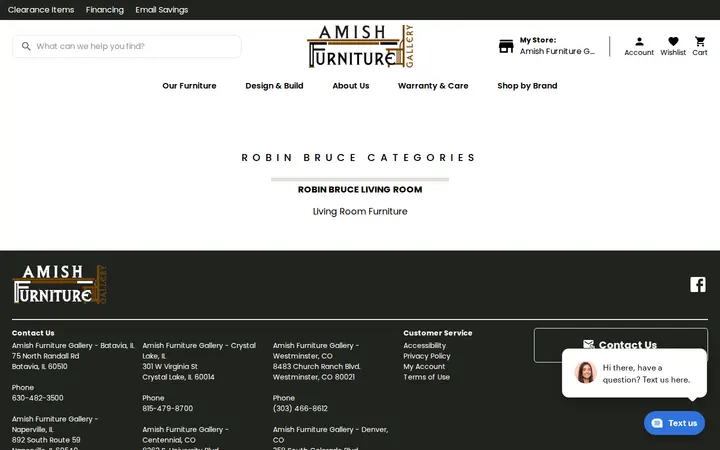The width and height of the screenshot is (720, 450).
Task: Open the shopping Cart icon
Action: (700, 41)
